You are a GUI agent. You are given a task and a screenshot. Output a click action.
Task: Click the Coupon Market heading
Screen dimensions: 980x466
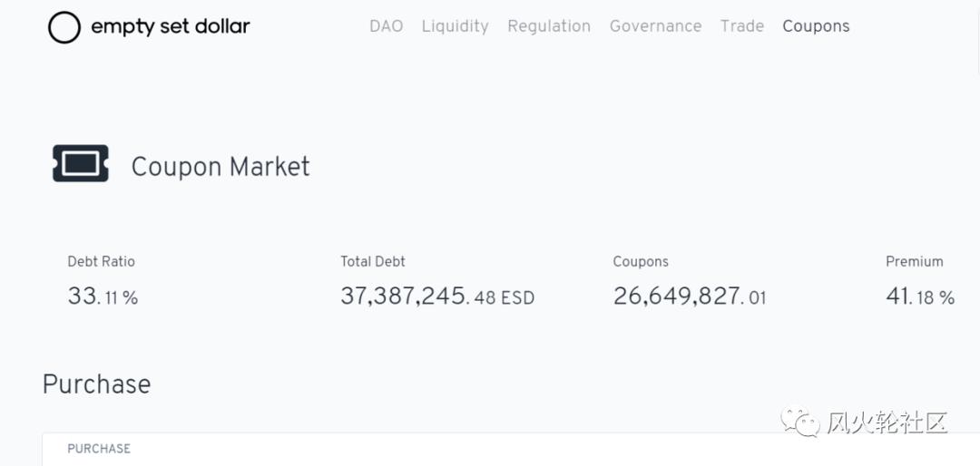(220, 167)
